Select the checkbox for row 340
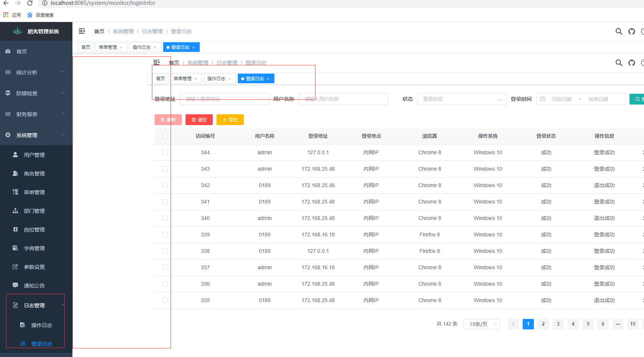 click(165, 218)
